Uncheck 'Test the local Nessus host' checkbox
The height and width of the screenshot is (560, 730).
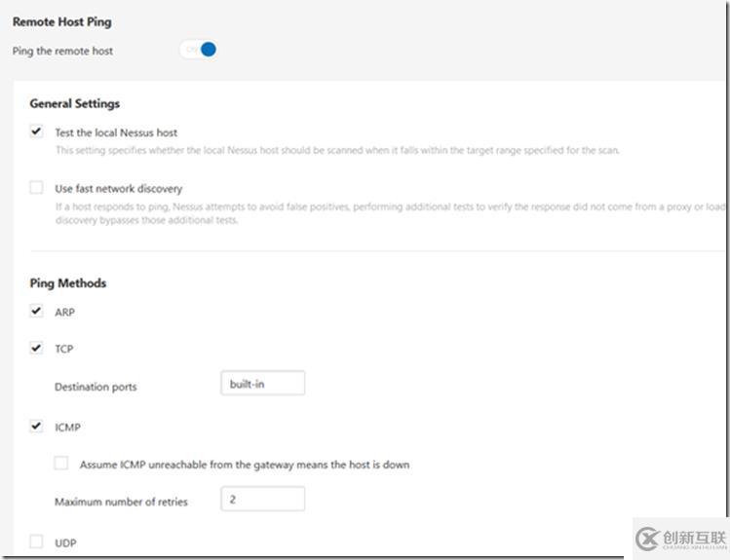tap(36, 131)
